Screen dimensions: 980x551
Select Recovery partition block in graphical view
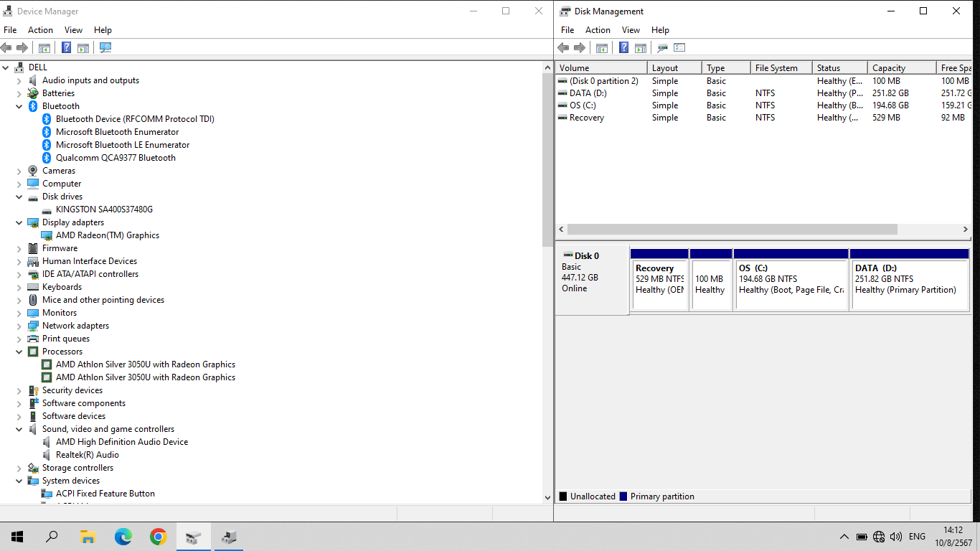[x=659, y=280]
